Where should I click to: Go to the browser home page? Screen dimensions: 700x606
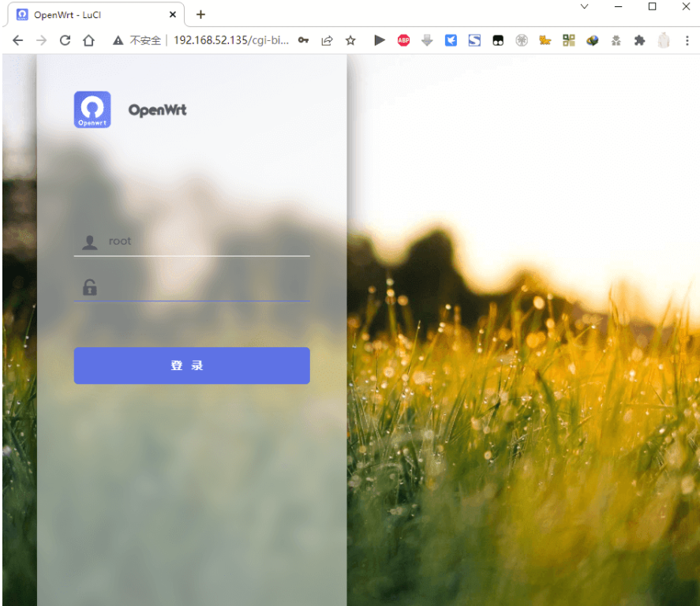tap(89, 40)
